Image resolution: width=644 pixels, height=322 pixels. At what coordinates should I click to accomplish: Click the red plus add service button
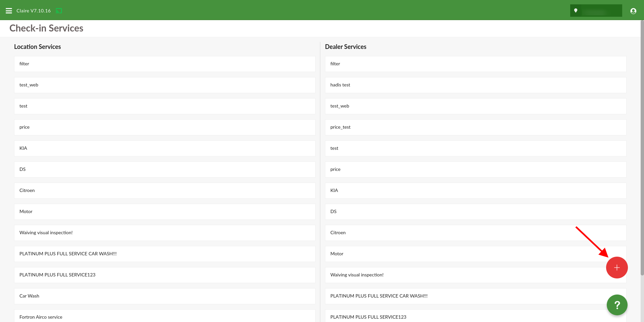pos(616,267)
